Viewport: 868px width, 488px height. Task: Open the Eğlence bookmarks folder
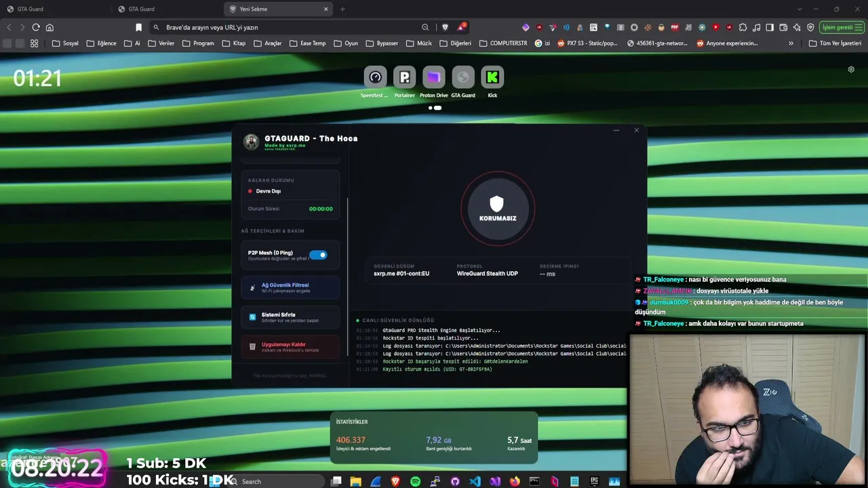101,43
